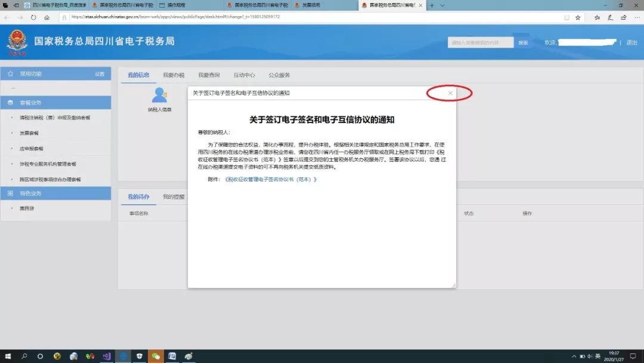Close the 电子签名 notification dialog

tap(450, 93)
